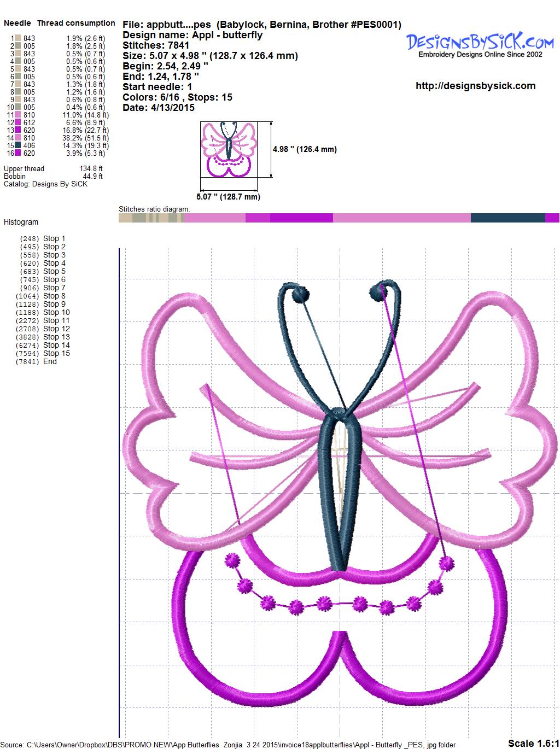This screenshot has height=749, width=560.
Task: Click needle 12 swatch 612
Action: [18, 122]
